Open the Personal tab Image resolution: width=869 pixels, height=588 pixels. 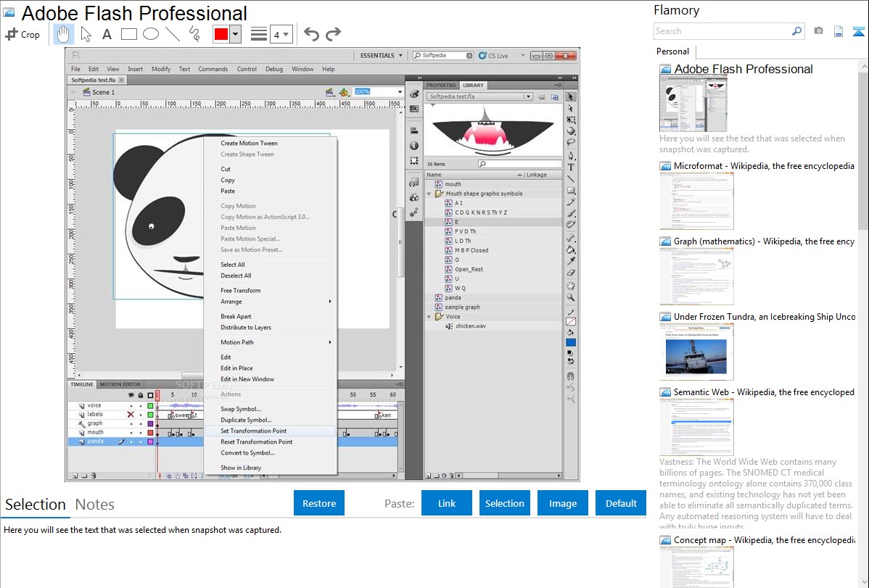pyautogui.click(x=673, y=51)
